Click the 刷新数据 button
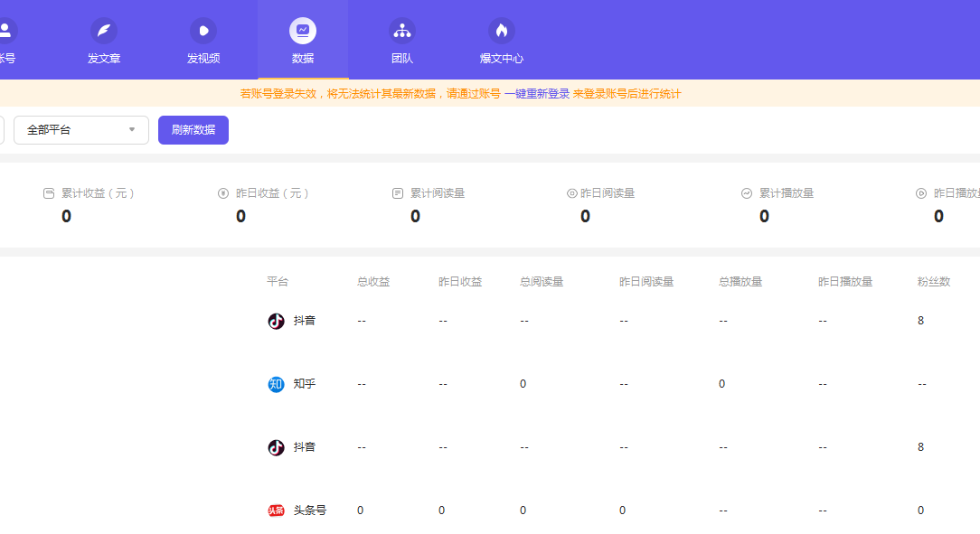980x534 pixels. (x=193, y=130)
